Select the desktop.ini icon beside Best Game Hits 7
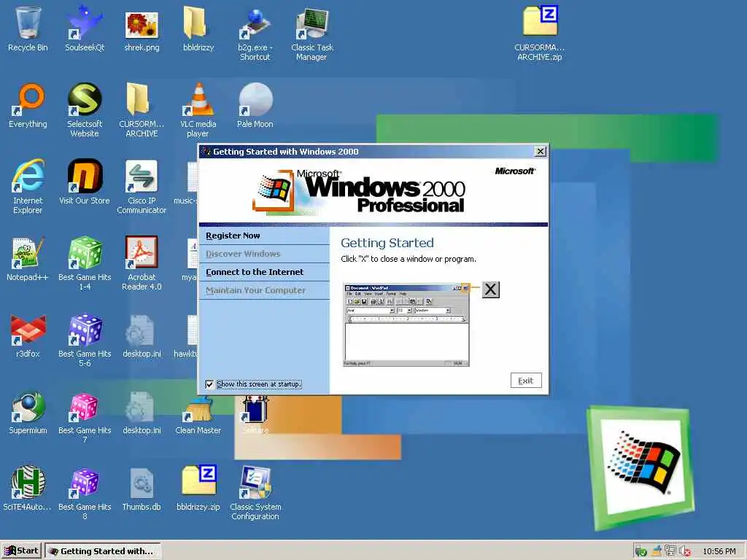 tap(142, 405)
